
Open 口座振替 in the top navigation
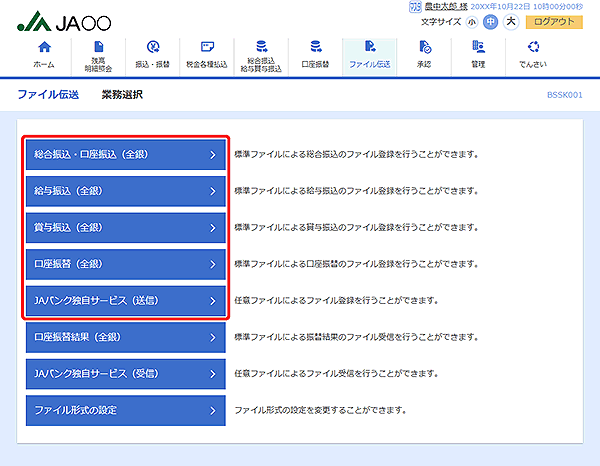(315, 57)
